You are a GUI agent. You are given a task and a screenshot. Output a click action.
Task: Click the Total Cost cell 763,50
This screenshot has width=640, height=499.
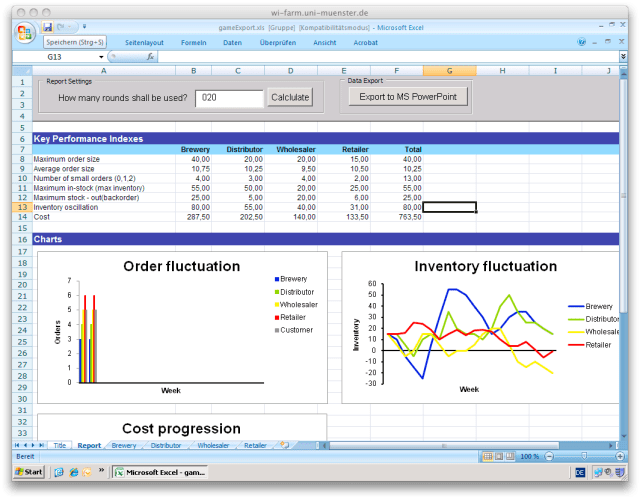[x=397, y=217]
